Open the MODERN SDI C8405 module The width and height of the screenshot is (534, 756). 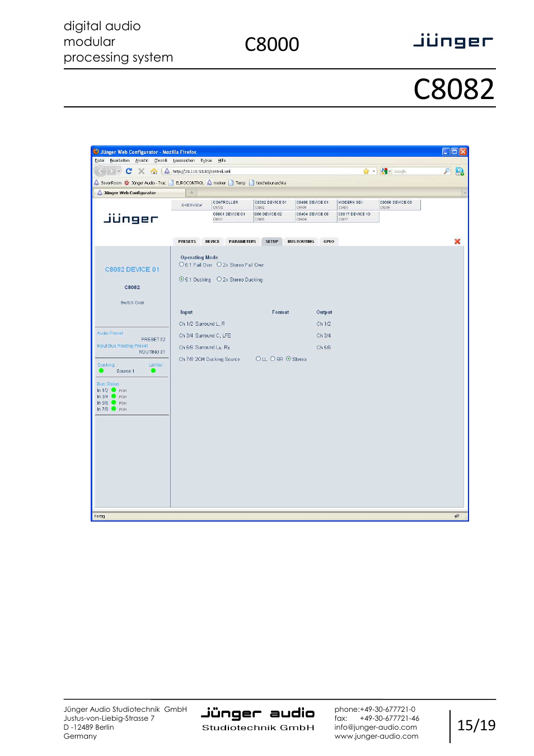point(358,205)
